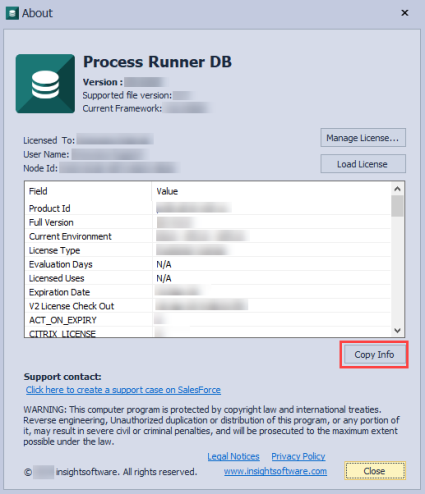Viewport: 425px width, 494px height.
Task: Click the yellow Close button
Action: click(375, 471)
